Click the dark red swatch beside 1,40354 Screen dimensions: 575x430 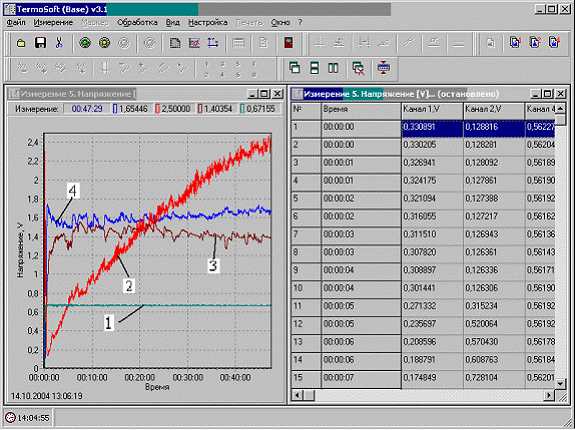[x=200, y=109]
